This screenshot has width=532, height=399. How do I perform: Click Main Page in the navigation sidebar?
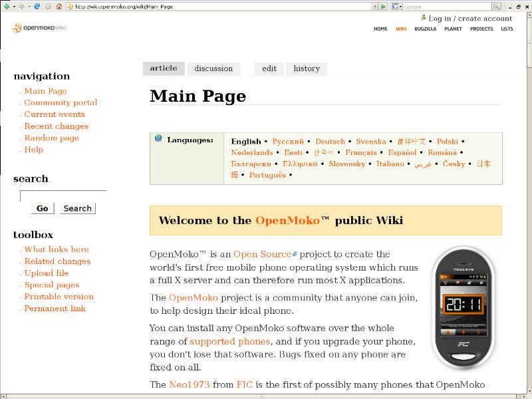(45, 91)
